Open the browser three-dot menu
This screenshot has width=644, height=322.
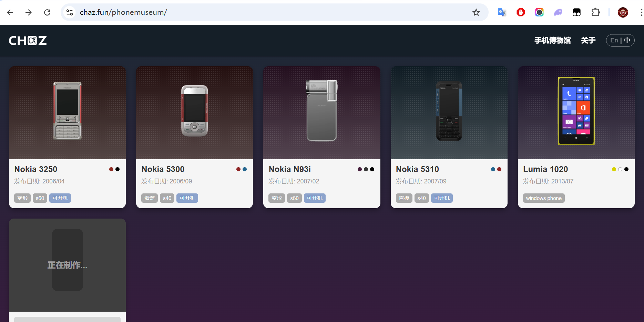[x=641, y=12]
